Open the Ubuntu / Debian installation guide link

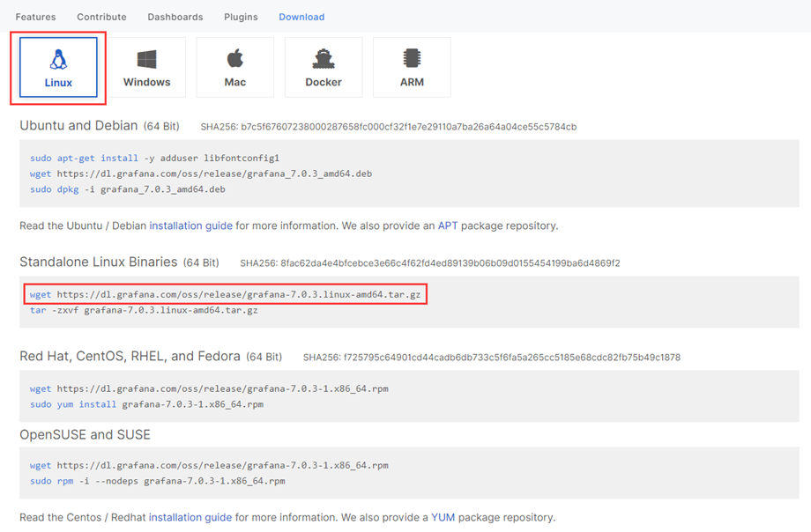(191, 226)
